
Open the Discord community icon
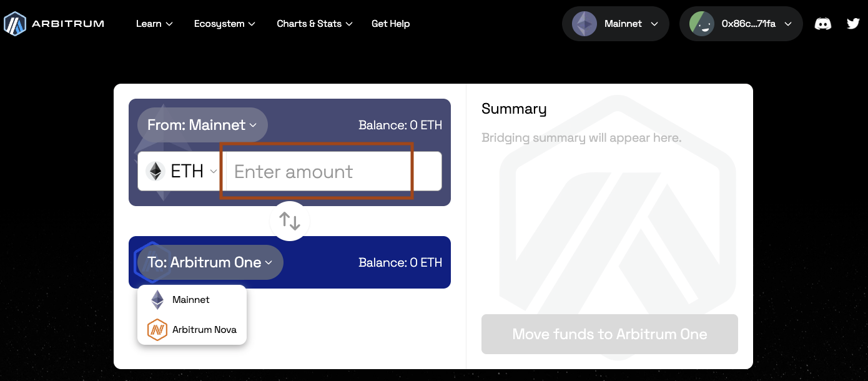(x=823, y=23)
